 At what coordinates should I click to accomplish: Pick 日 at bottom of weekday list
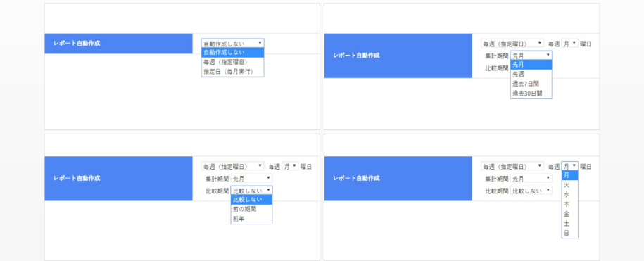(569, 233)
